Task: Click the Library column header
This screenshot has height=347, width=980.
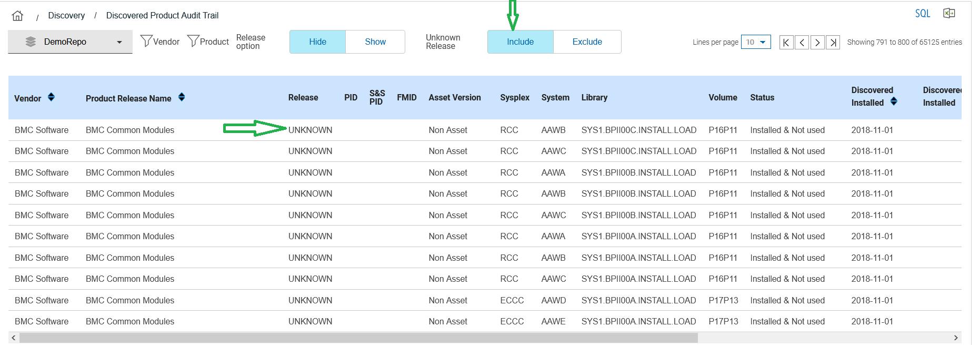Action: [594, 98]
